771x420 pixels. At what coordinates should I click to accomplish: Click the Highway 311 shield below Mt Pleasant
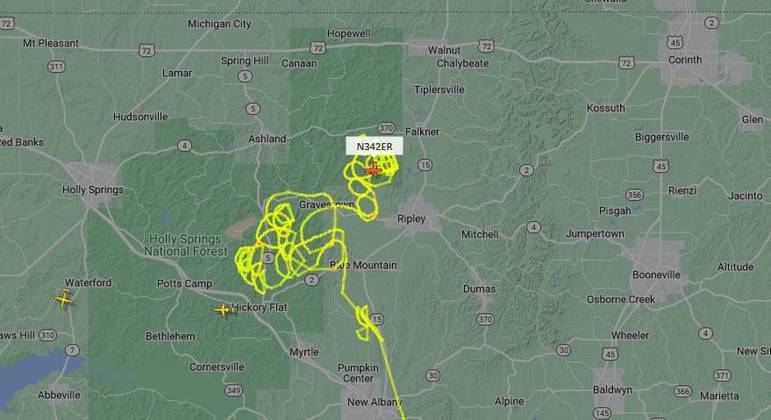56,66
